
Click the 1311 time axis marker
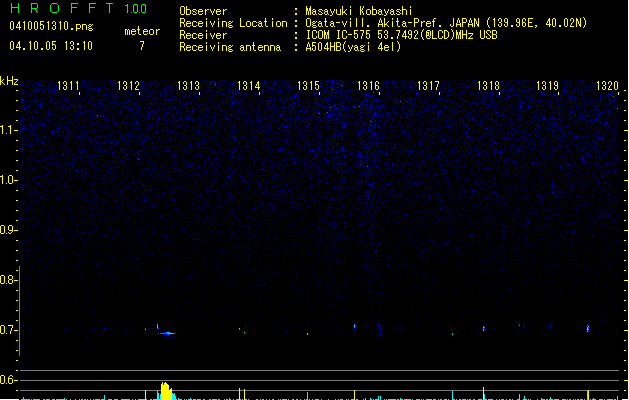(x=68, y=86)
